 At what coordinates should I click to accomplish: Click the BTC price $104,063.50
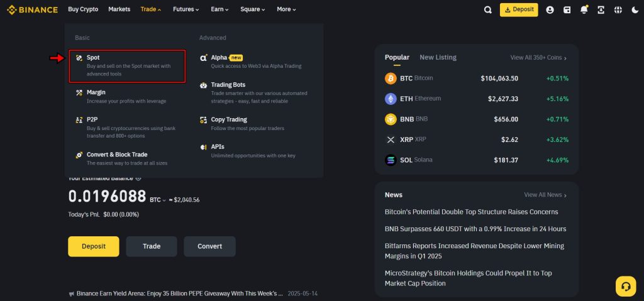[x=499, y=79]
